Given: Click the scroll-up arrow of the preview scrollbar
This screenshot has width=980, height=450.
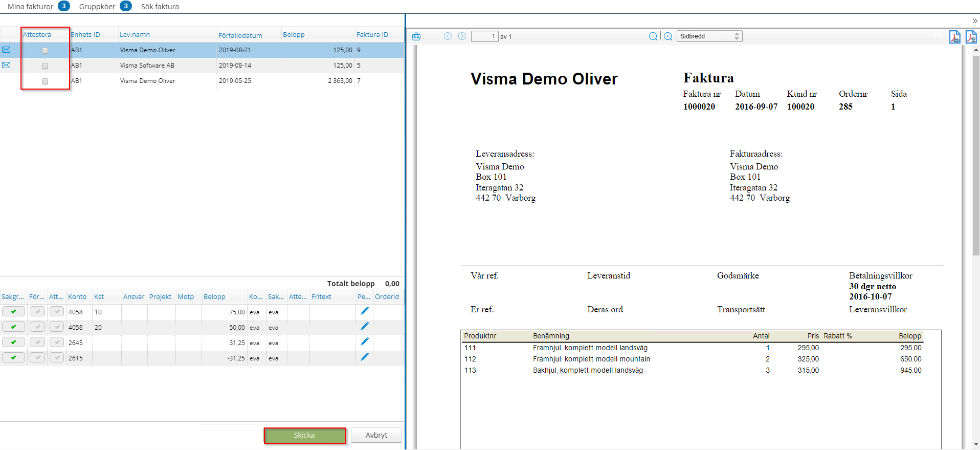Looking at the screenshot, I should click(x=975, y=50).
